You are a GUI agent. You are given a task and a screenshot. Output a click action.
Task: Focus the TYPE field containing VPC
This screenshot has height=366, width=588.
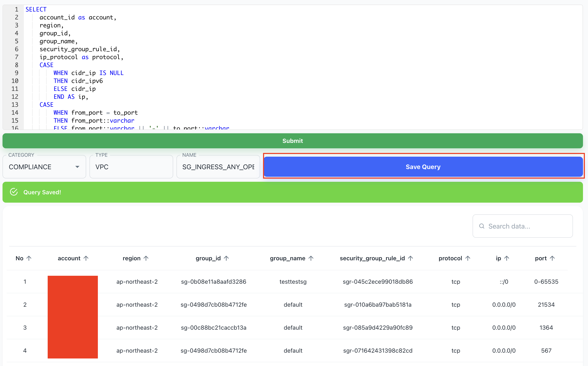point(131,167)
